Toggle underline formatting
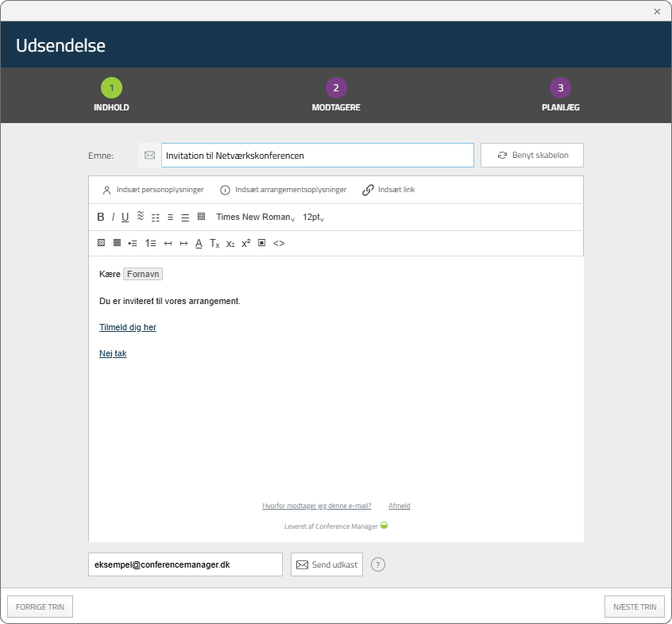Image resolution: width=672 pixels, height=624 pixels. coord(126,218)
